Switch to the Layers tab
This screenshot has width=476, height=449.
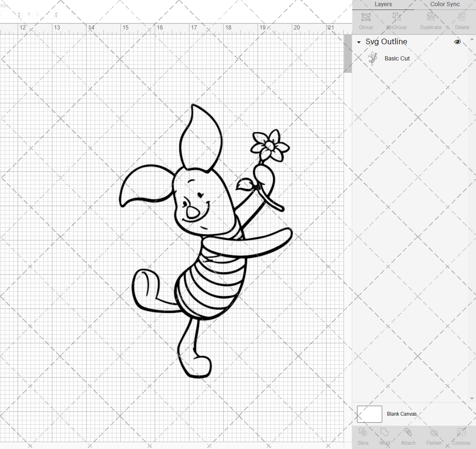(383, 4)
